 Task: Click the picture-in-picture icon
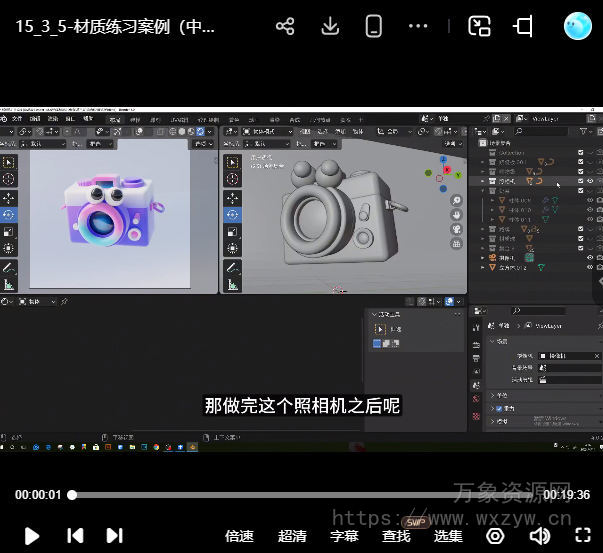click(479, 27)
